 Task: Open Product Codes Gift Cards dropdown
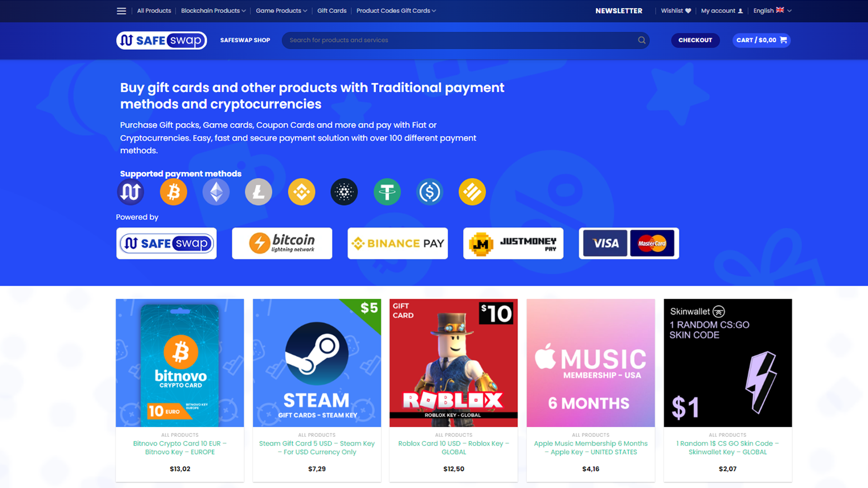coord(396,11)
